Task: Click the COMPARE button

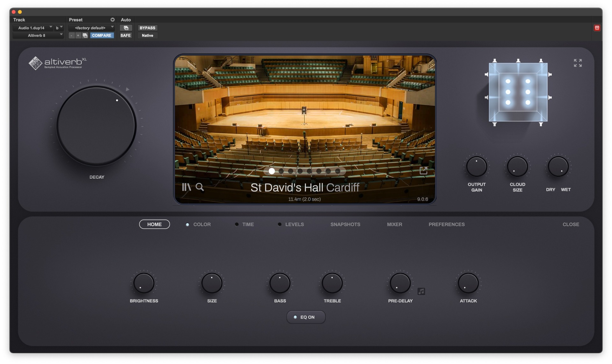Action: (101, 35)
